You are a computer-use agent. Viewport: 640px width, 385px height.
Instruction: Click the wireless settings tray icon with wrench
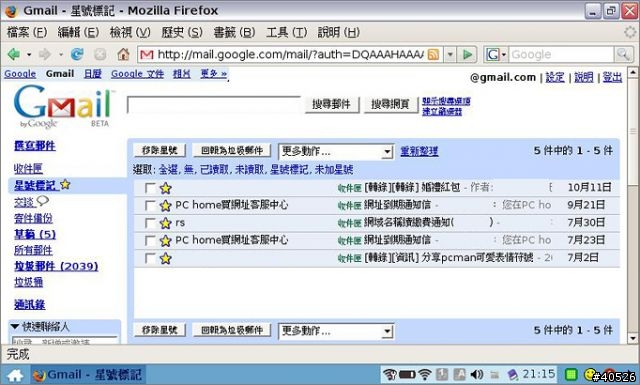coord(390,374)
